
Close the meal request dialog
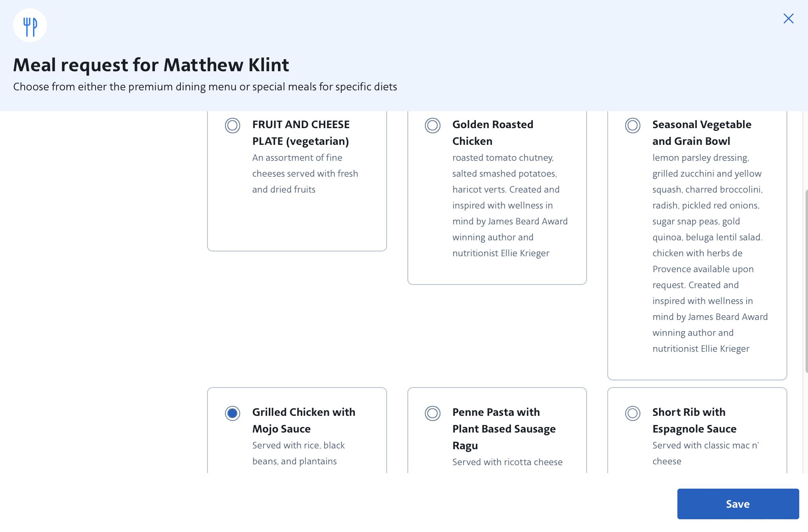(788, 19)
